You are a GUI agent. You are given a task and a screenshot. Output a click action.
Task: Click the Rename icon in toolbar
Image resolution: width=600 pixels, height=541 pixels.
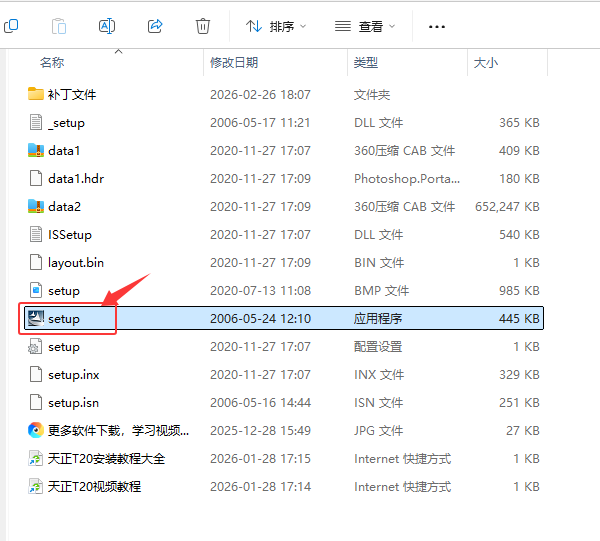(107, 26)
